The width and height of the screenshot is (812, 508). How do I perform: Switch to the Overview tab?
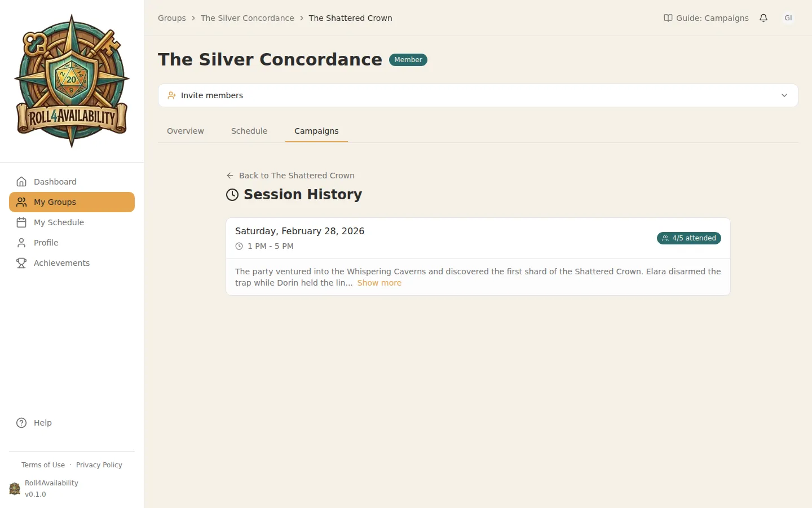[185, 130]
